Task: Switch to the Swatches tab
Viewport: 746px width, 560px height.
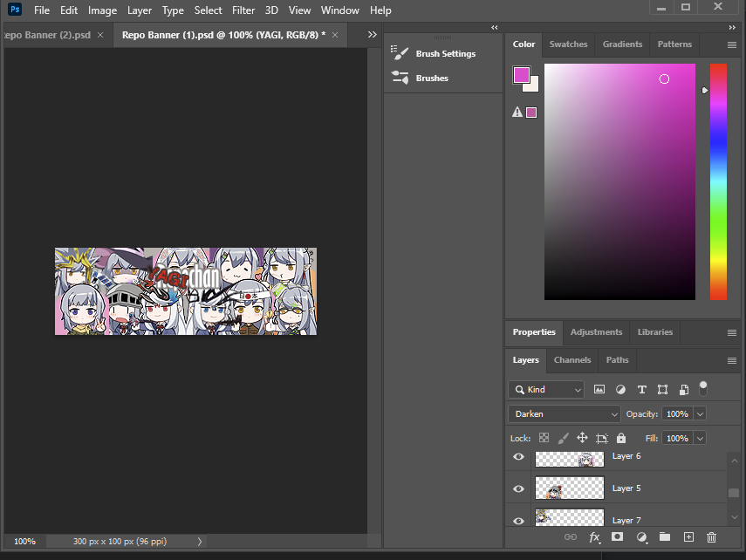Action: pyautogui.click(x=568, y=44)
